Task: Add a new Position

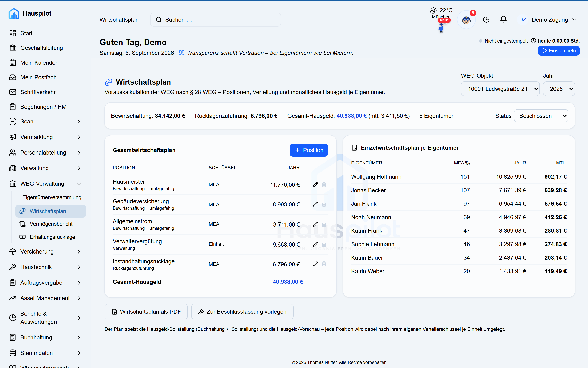Action: (309, 150)
